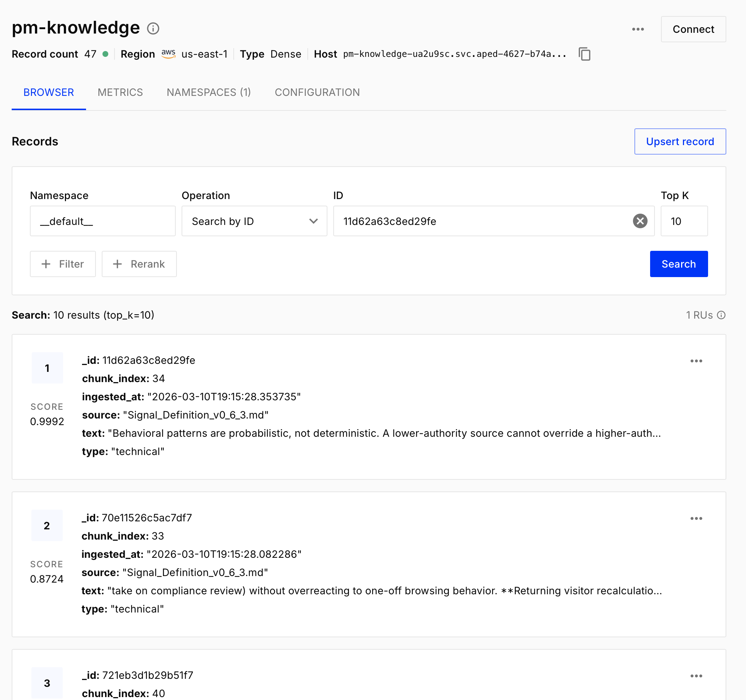
Task: Focus the Namespace input field
Action: (102, 221)
